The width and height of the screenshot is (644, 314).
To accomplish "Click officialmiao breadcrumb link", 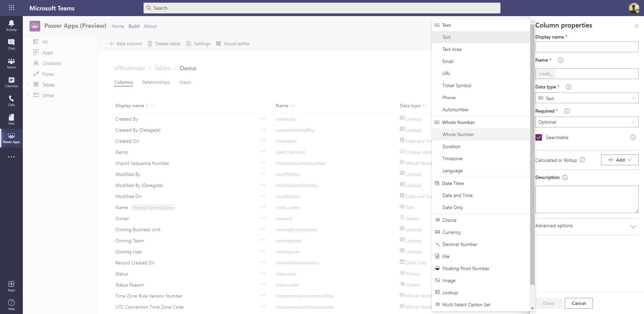I will point(129,68).
